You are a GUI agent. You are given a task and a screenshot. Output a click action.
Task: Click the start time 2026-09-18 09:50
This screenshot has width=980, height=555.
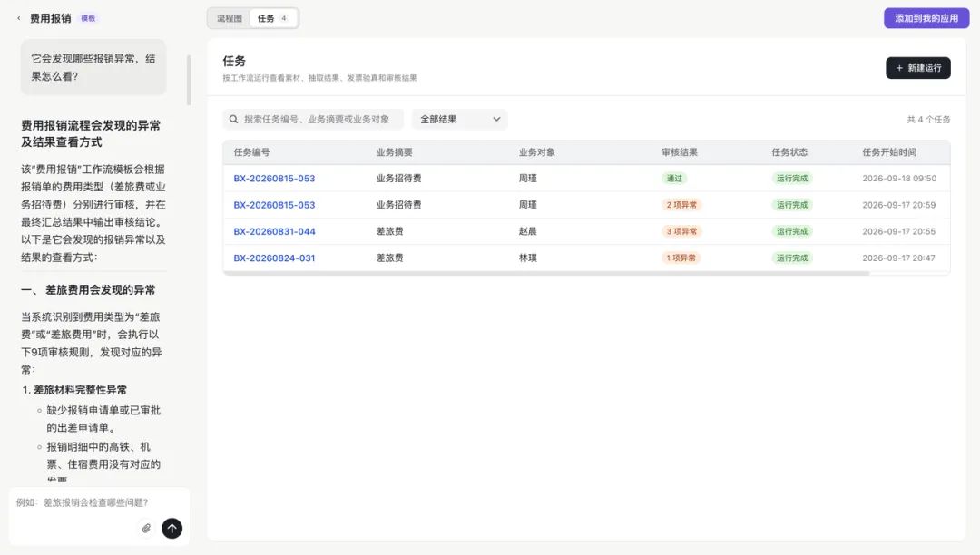point(899,179)
